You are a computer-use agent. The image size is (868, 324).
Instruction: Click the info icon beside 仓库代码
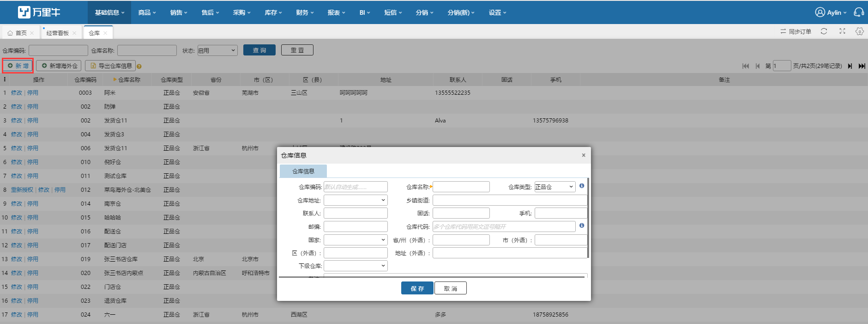click(582, 226)
